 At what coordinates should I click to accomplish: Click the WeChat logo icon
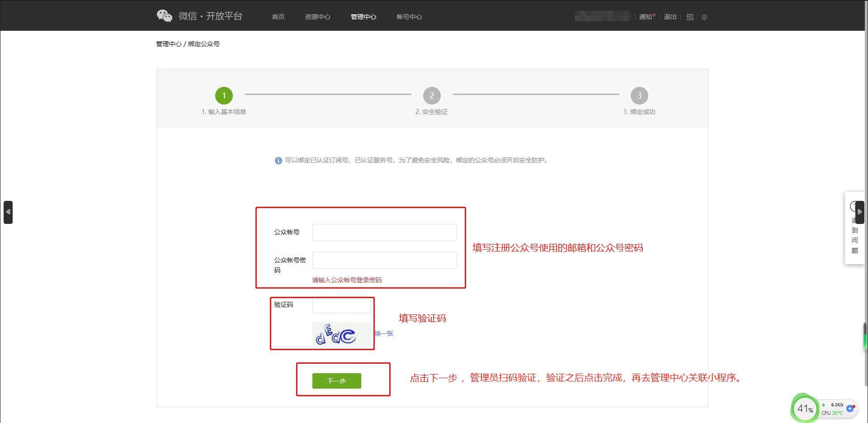coord(165,16)
